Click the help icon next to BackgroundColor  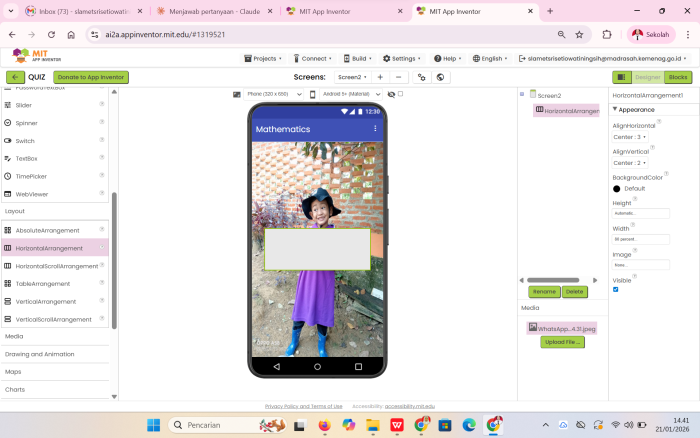[666, 174]
